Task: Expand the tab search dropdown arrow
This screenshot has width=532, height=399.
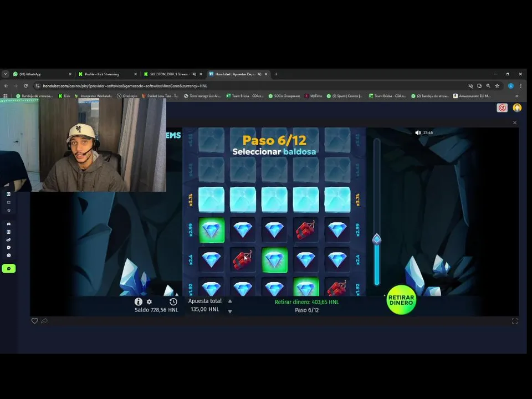Action: 5,74
